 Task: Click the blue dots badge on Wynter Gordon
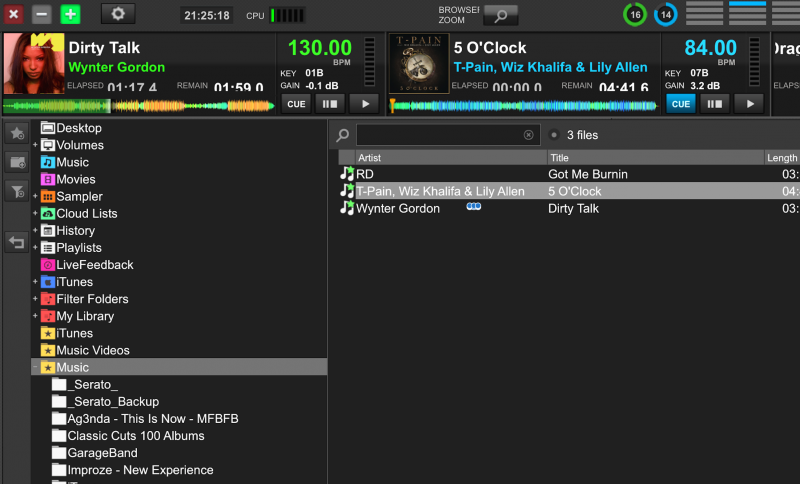click(473, 207)
